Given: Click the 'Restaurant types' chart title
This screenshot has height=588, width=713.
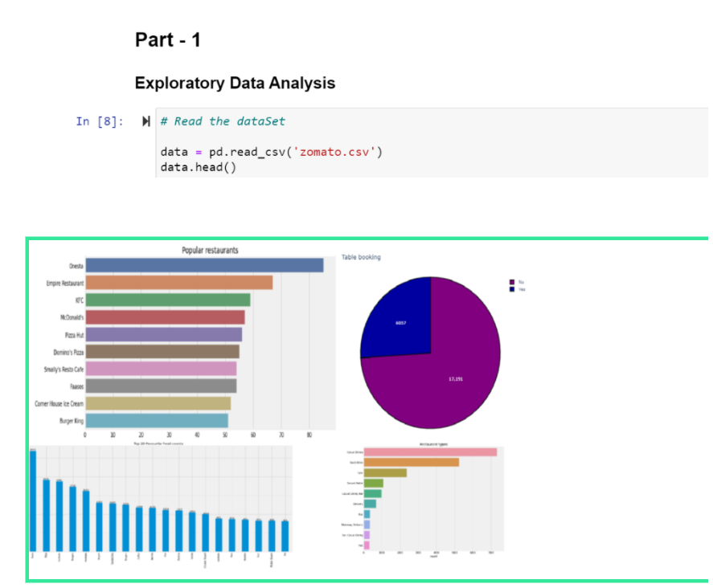Looking at the screenshot, I should [433, 444].
